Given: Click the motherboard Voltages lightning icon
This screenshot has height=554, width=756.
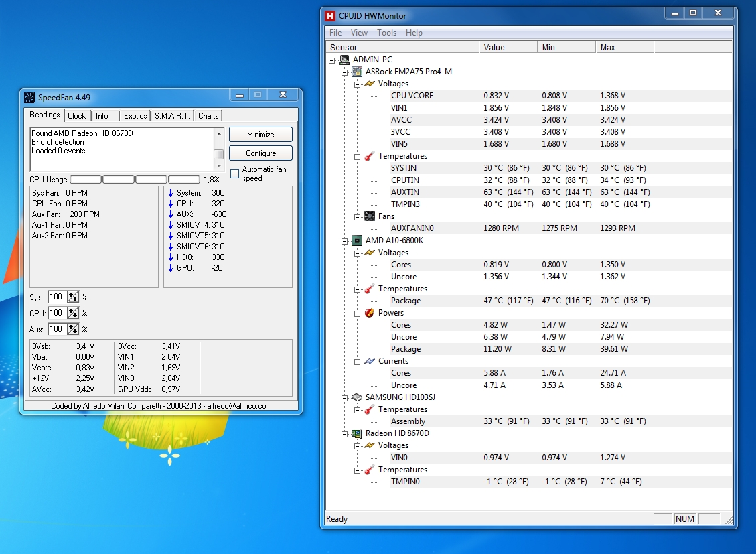Looking at the screenshot, I should coord(370,84).
